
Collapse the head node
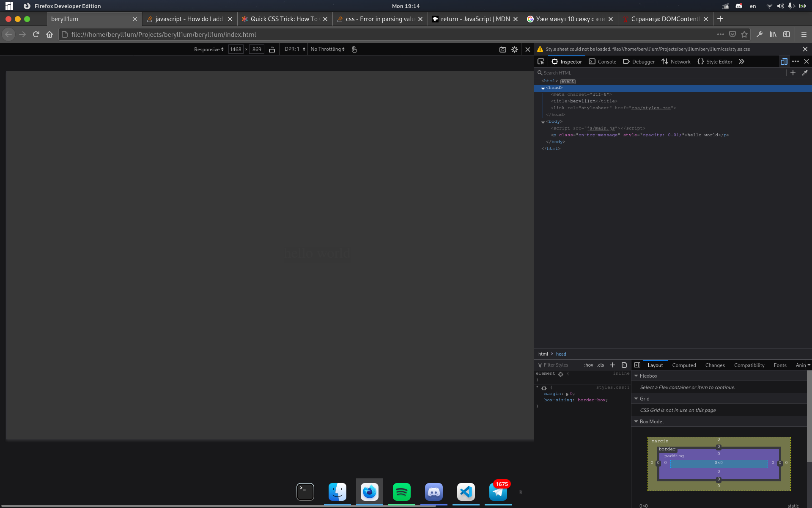(x=543, y=88)
